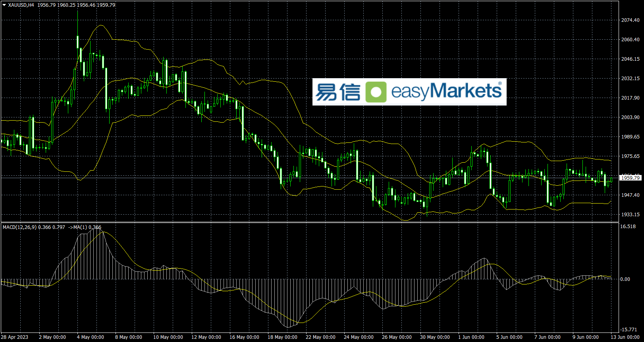Click the 1 Jun 00:00 date label
The height and width of the screenshot is (342, 644).
471,337
